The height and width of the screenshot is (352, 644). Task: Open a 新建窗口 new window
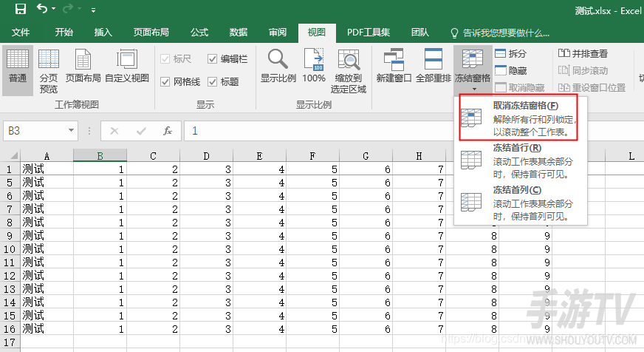click(394, 66)
